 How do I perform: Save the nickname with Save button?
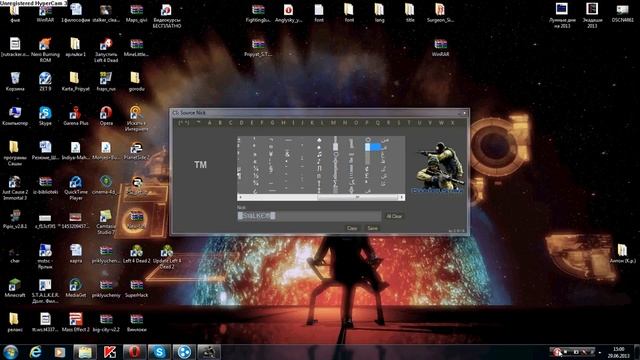tap(372, 228)
